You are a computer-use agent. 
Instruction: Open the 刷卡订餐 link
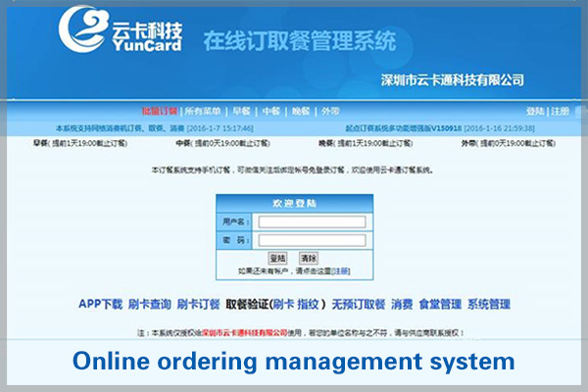click(x=198, y=304)
